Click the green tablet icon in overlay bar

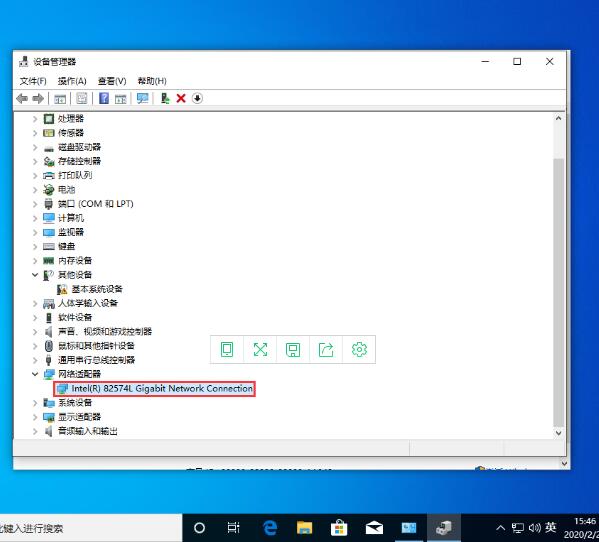pos(227,349)
